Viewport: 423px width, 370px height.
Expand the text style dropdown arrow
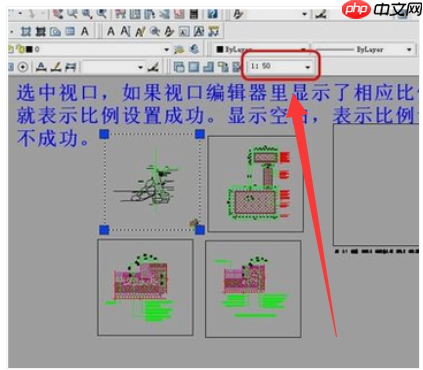[x=304, y=14]
